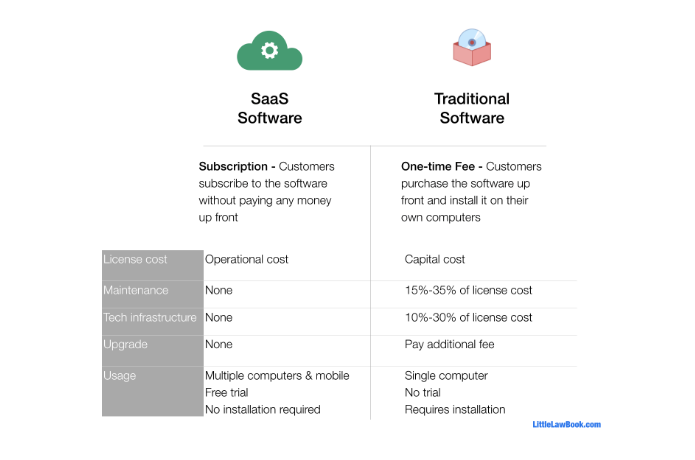Click the Multiple computers & mobile text
Image resolution: width=695 pixels, height=460 pixels.
pyautogui.click(x=277, y=375)
